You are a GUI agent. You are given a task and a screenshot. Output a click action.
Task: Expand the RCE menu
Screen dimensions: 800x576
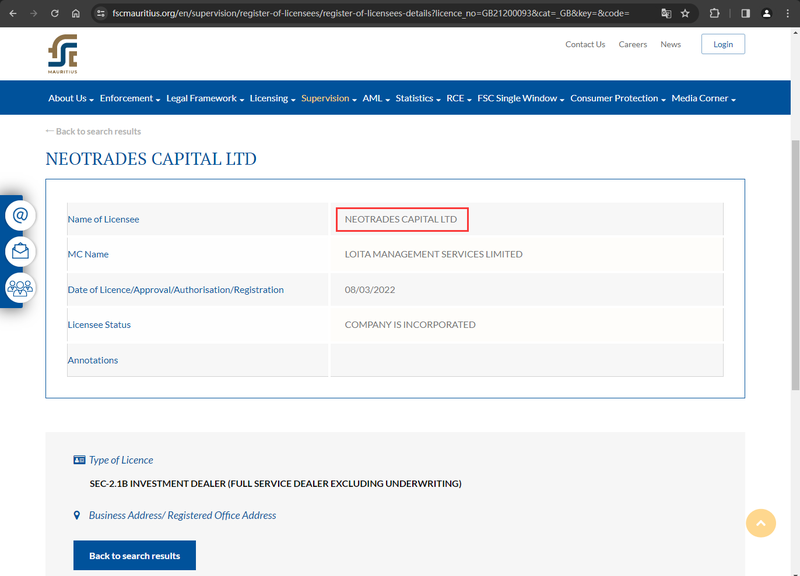tap(459, 98)
